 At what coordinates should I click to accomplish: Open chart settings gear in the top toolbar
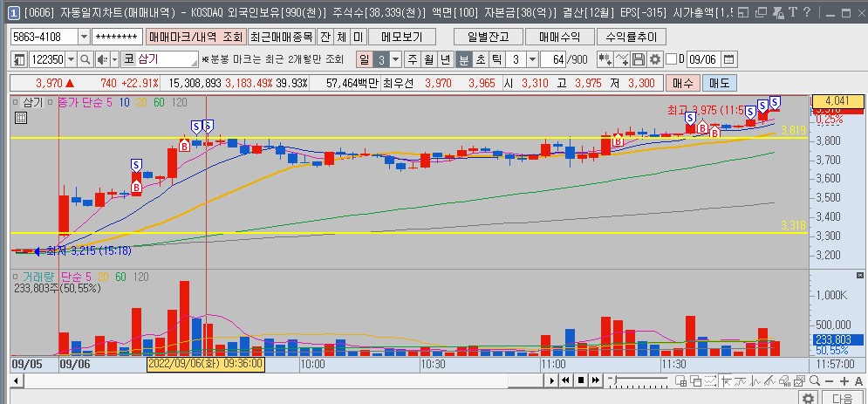[655, 59]
